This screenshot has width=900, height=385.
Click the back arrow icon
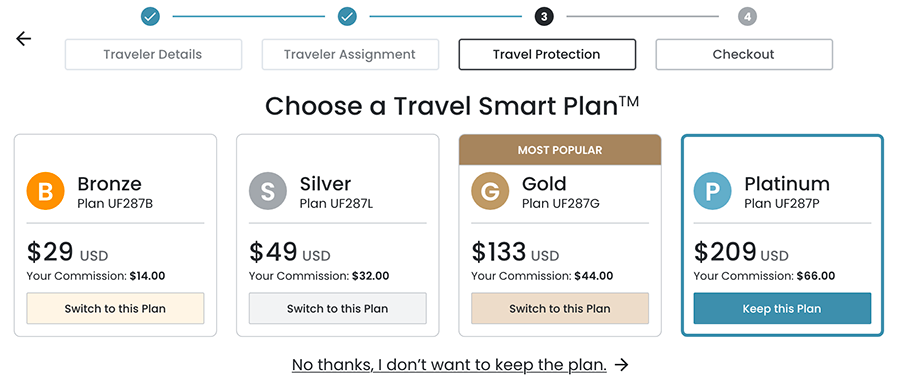tap(24, 39)
